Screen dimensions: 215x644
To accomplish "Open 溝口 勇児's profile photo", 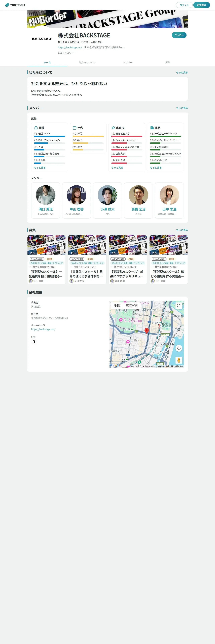I will [x=46, y=195].
